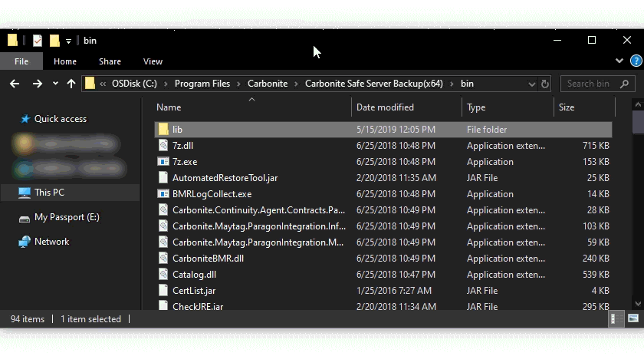Click Carbonite Safe Server Backup(x64) breadcrumb
644x356 pixels.
pyautogui.click(x=374, y=84)
